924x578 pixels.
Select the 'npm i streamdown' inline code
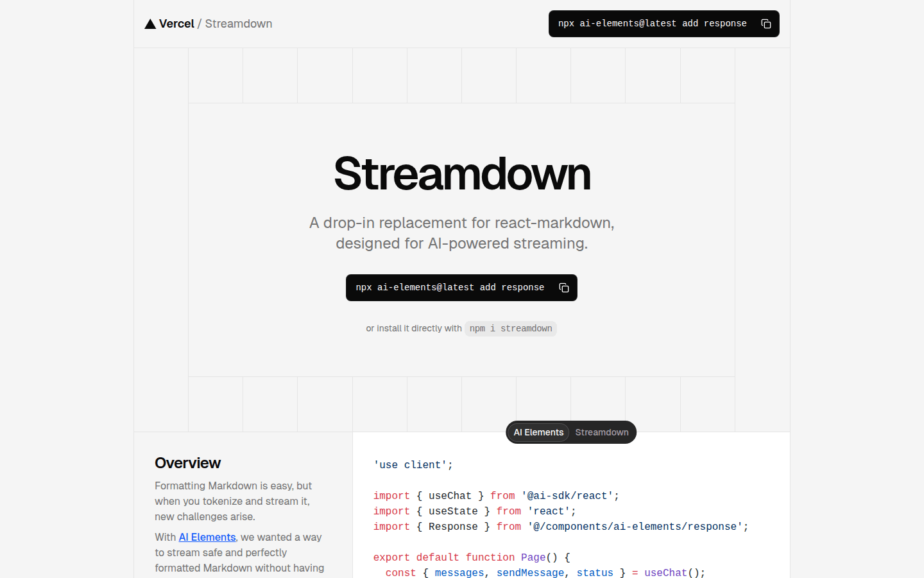[x=510, y=329]
